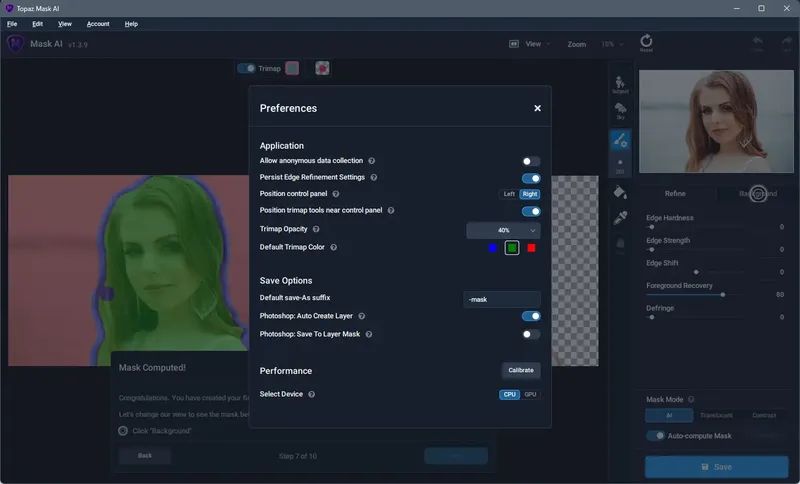This screenshot has width=800, height=484.
Task: Set control panel position to Right
Action: pos(530,194)
